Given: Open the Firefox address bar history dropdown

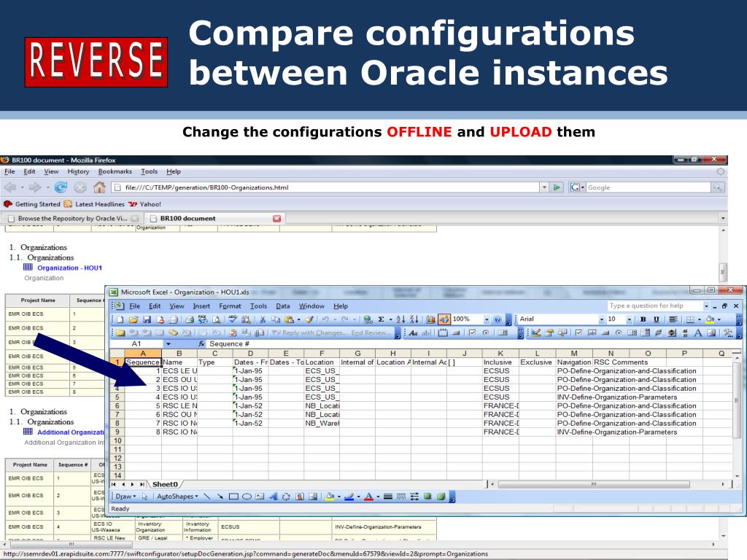Looking at the screenshot, I should (x=544, y=187).
